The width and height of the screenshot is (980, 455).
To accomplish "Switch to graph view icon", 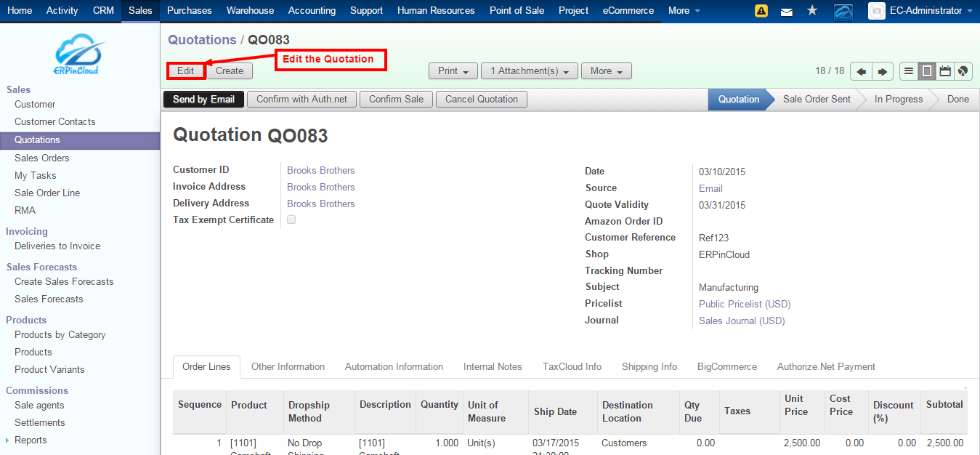I will click(963, 71).
